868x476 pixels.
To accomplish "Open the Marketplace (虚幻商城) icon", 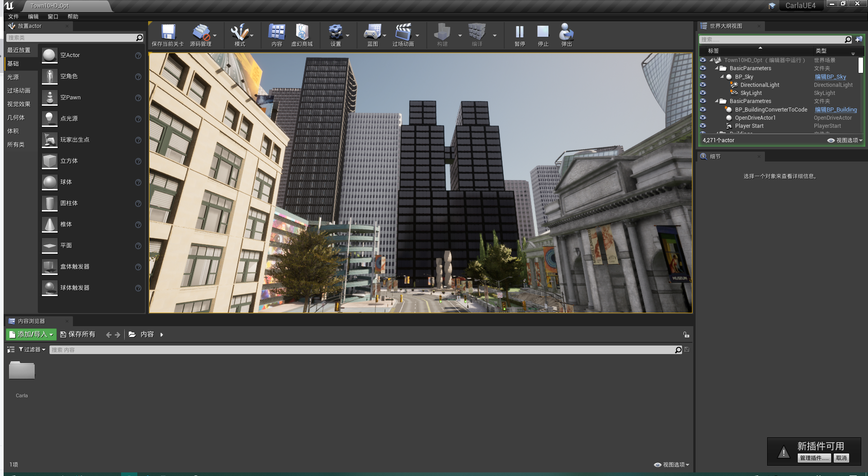I will (302, 35).
